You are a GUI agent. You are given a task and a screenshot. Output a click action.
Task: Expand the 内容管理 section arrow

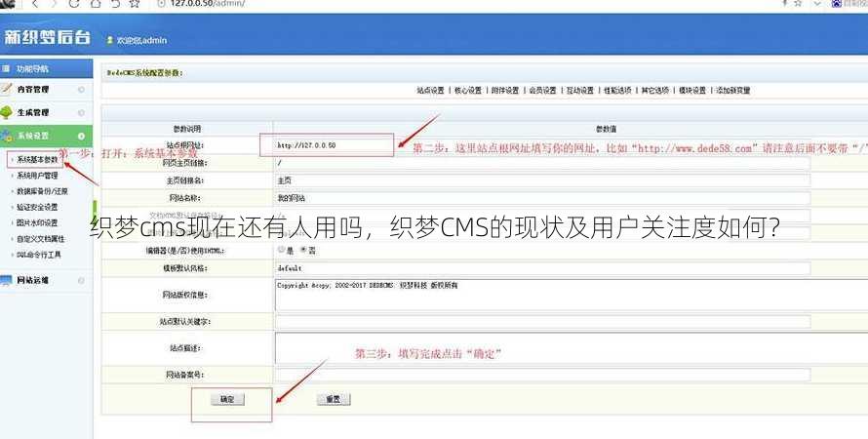[x=81, y=89]
